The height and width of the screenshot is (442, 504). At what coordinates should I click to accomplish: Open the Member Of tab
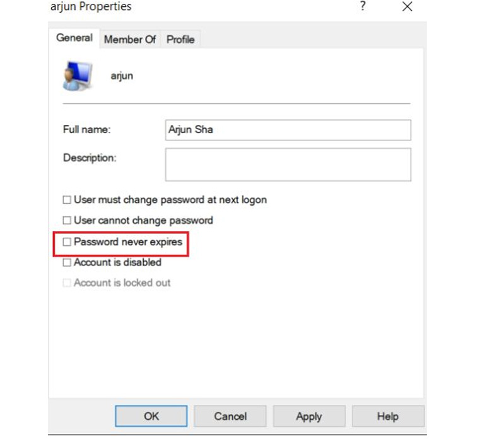130,40
